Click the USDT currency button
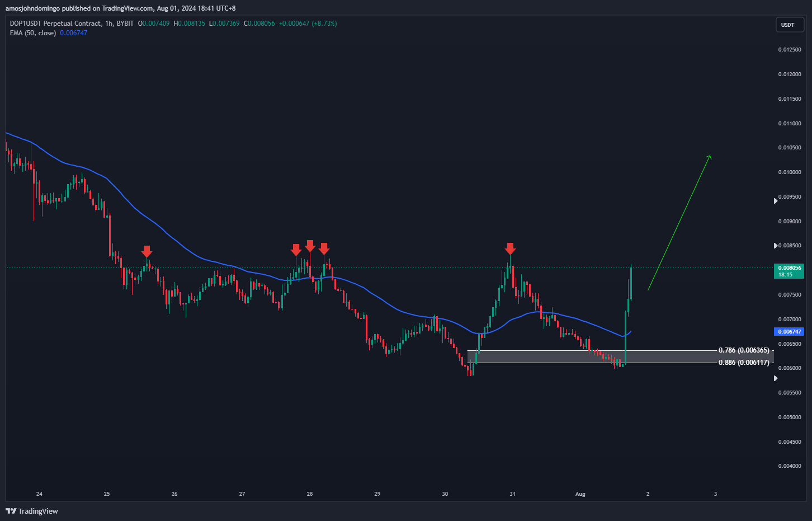This screenshot has height=521, width=812. tap(789, 25)
